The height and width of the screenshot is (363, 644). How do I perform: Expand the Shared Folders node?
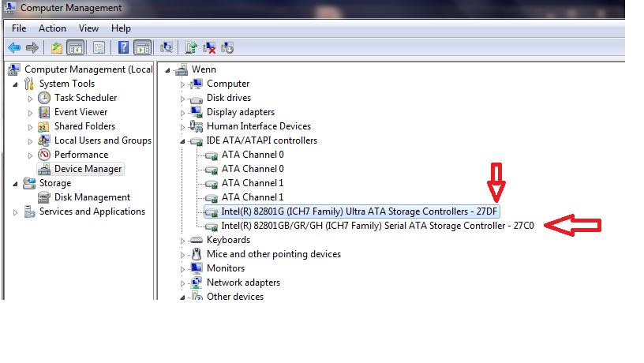[x=30, y=127]
